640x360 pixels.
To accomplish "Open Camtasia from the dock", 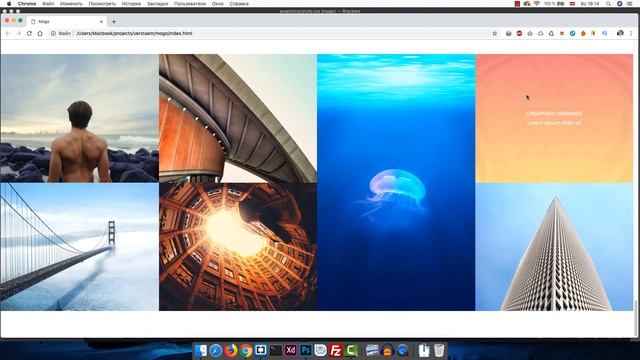I will [x=351, y=350].
